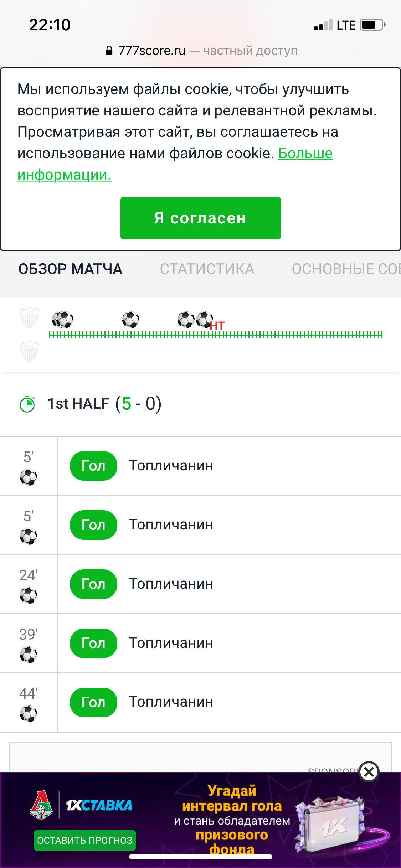
Task: Click the bottom team shield logo
Action: click(29, 352)
